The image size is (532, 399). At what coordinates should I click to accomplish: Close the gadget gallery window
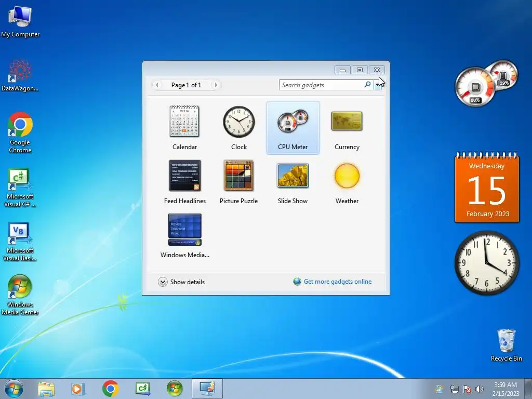tap(377, 70)
